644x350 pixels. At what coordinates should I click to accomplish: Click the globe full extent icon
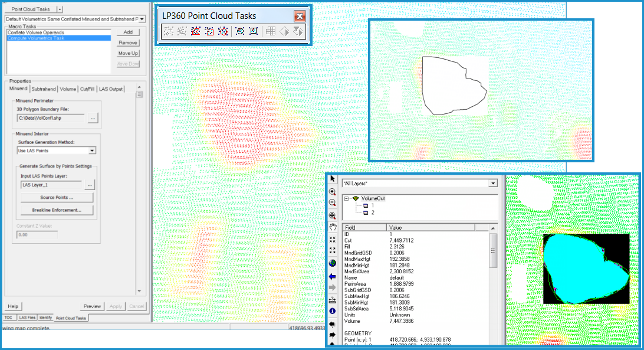pos(333,263)
